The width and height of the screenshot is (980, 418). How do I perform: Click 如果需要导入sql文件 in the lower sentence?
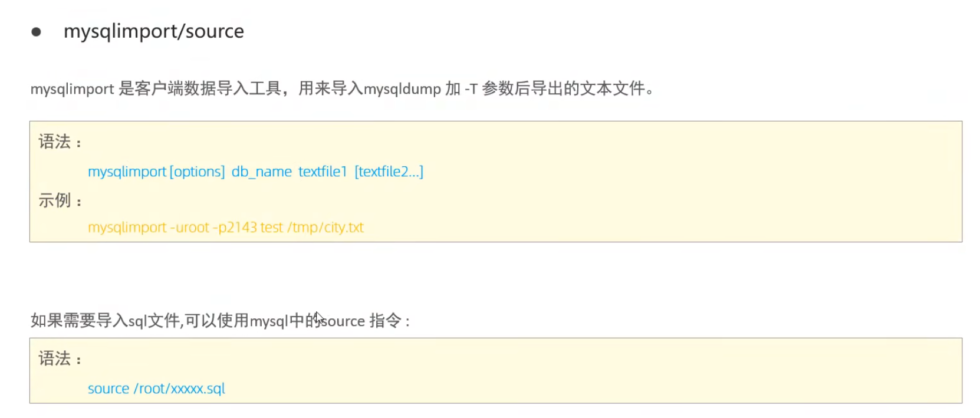pos(106,321)
